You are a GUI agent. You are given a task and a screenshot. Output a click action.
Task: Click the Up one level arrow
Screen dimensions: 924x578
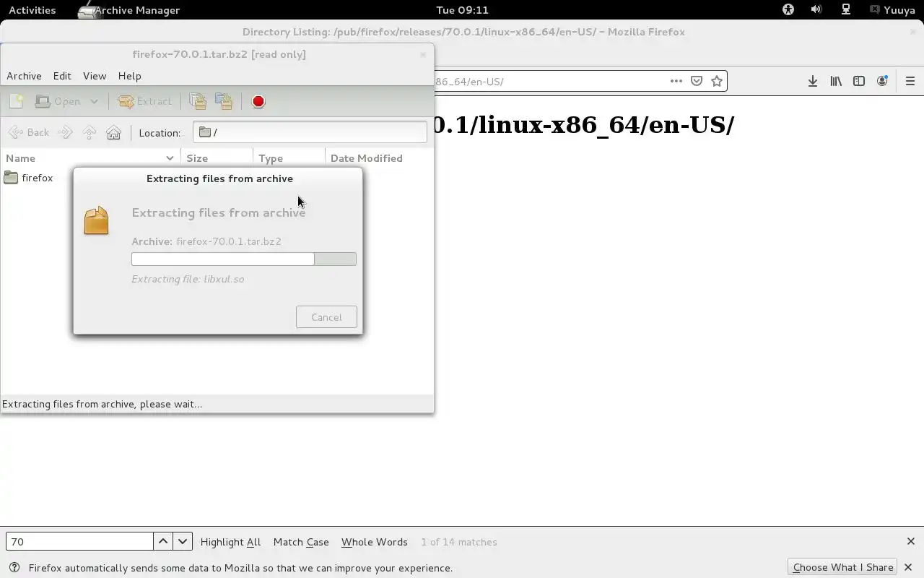point(90,132)
